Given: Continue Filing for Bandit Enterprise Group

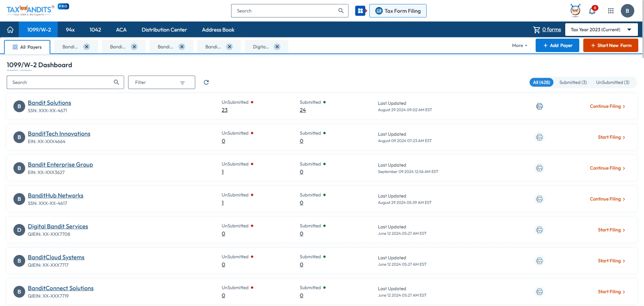Looking at the screenshot, I should point(607,168).
